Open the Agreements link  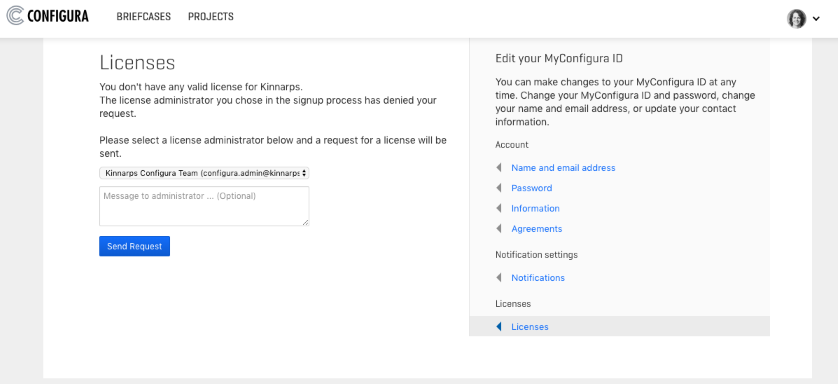point(537,229)
